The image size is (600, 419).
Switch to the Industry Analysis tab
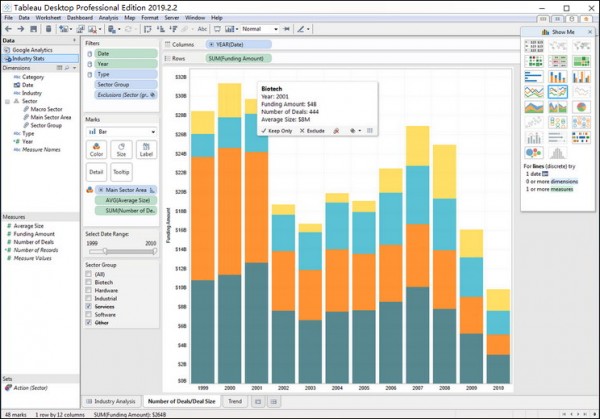tap(111, 401)
